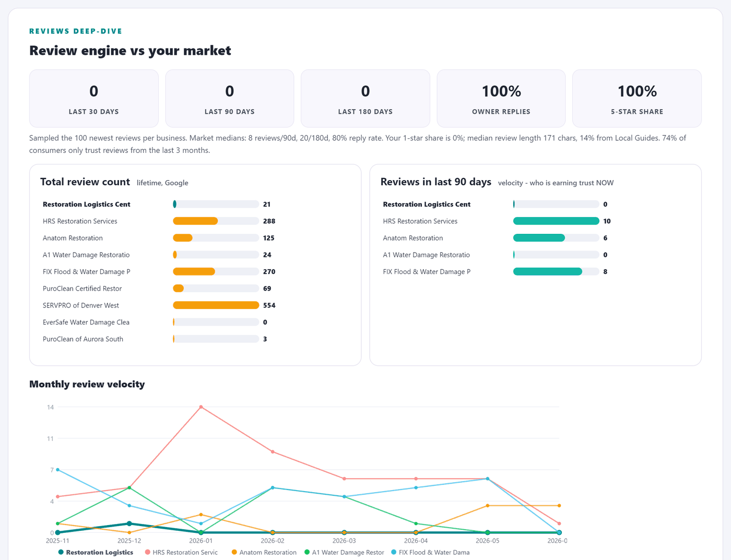Click HRS data point at 2026-02
This screenshot has width=731, height=560.
273,452
